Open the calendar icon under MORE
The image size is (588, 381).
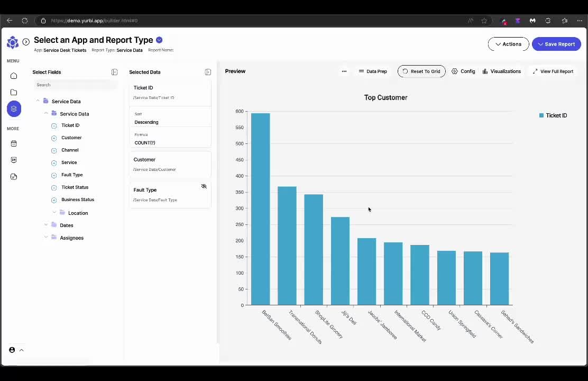pos(14,143)
